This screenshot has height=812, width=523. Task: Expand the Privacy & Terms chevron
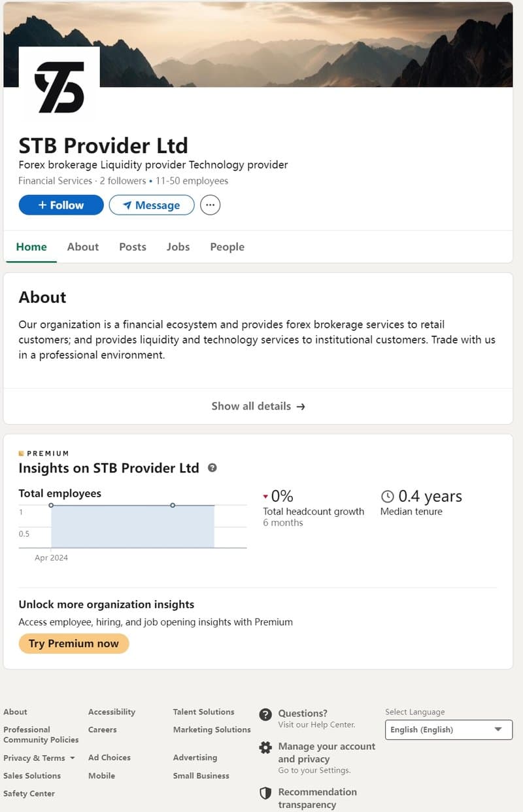(x=72, y=758)
